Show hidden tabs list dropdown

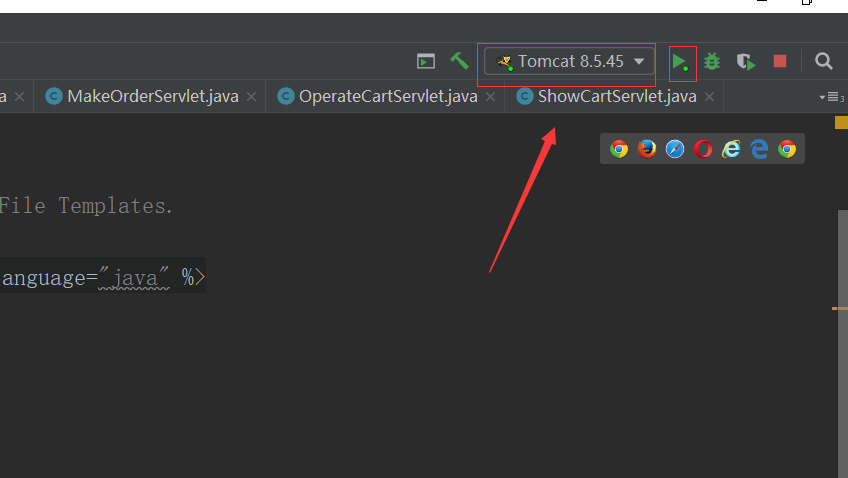click(832, 97)
